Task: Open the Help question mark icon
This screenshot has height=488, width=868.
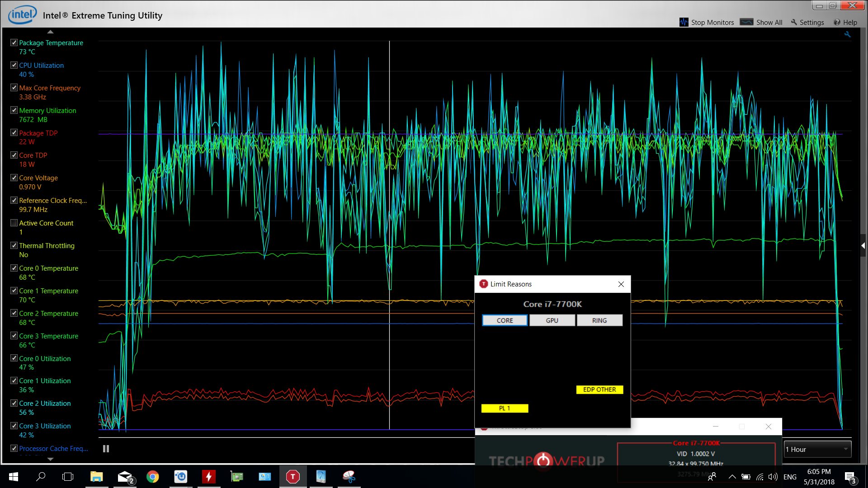Action: pos(837,22)
